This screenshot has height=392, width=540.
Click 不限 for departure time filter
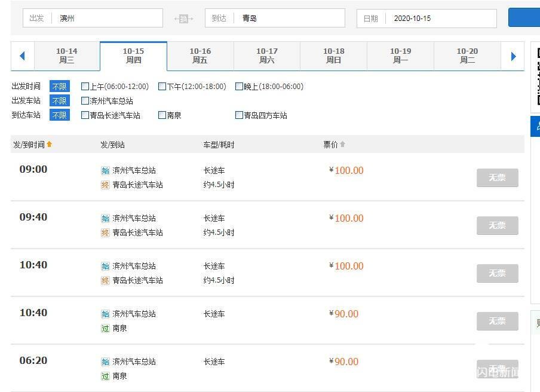click(59, 87)
